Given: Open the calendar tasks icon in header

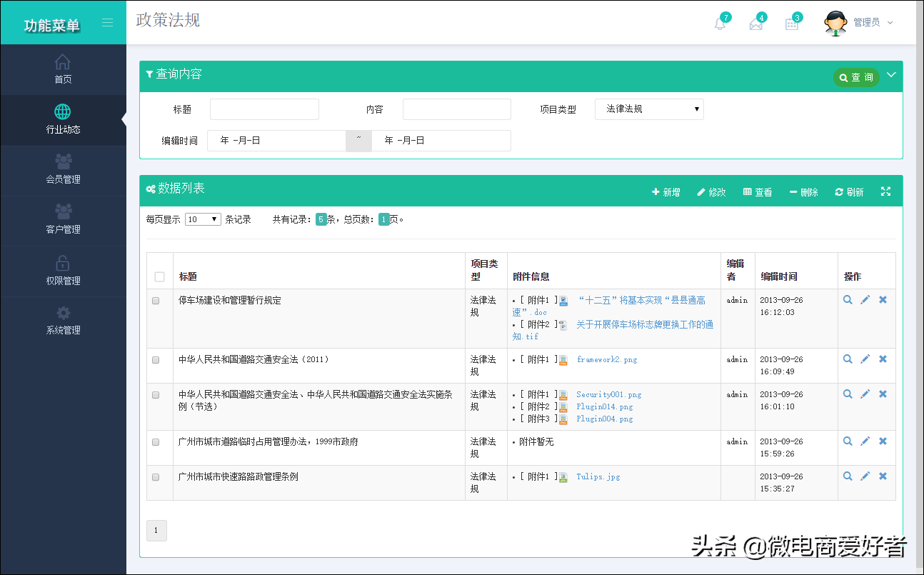Looking at the screenshot, I should 792,24.
